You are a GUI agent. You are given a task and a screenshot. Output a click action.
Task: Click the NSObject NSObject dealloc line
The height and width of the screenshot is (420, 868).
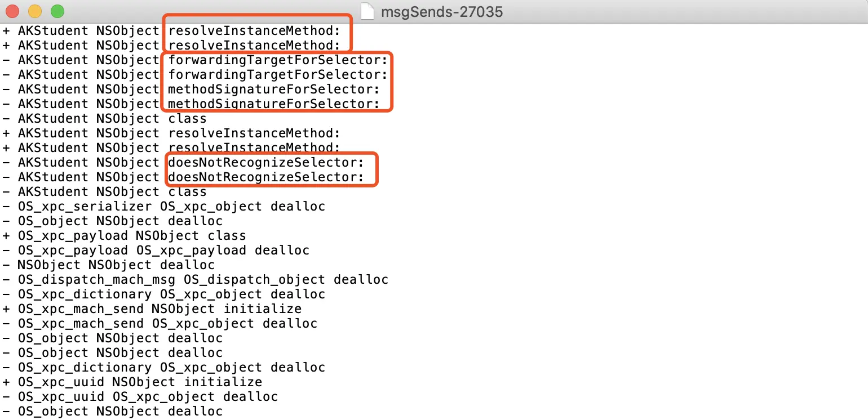109,265
